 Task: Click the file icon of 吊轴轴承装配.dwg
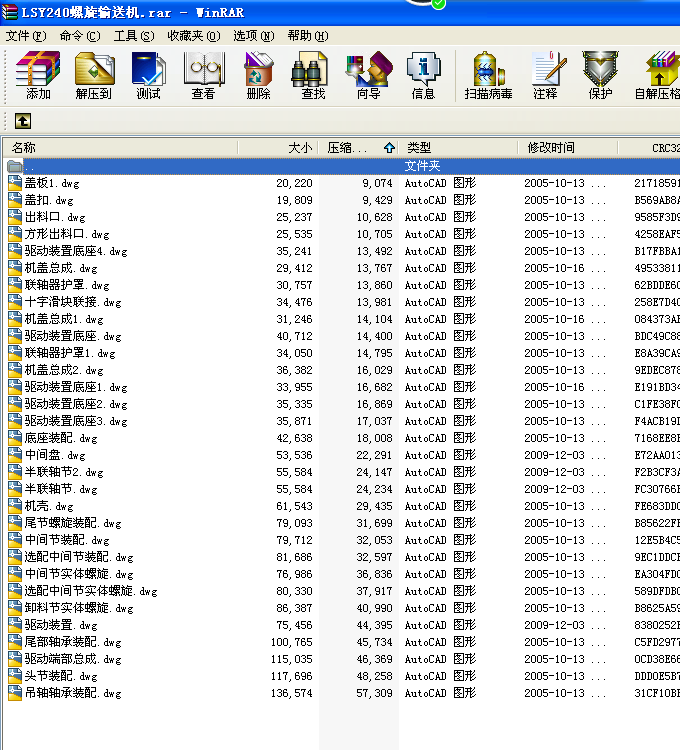[15, 693]
